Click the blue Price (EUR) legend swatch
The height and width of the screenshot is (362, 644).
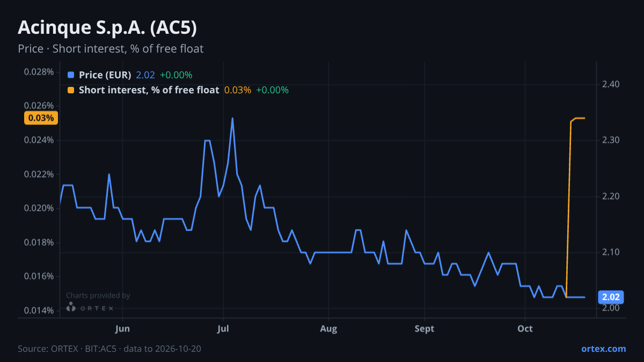pyautogui.click(x=71, y=75)
